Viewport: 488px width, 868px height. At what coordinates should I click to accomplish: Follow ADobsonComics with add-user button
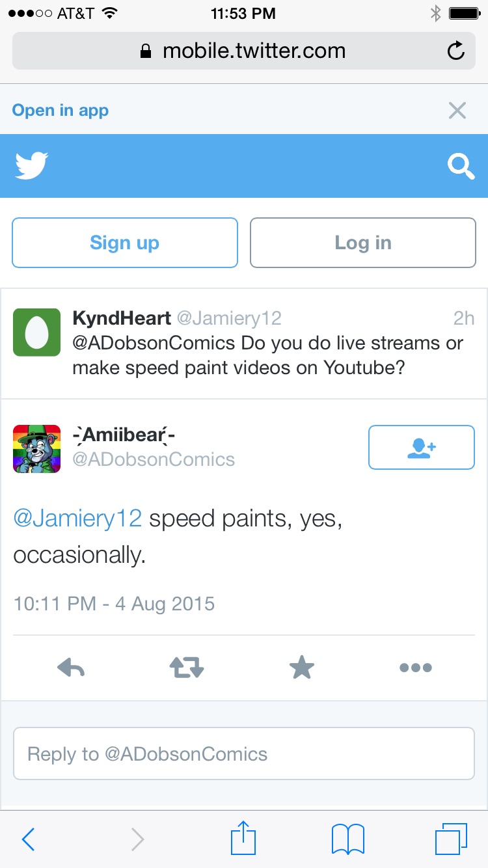pos(422,447)
